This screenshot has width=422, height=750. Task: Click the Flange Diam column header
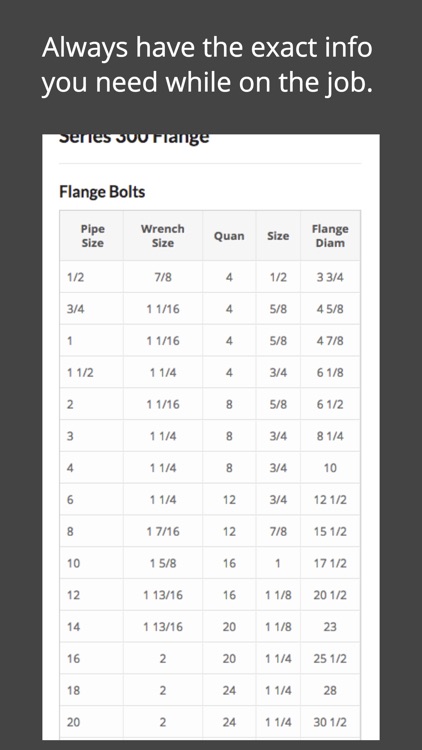click(x=330, y=236)
